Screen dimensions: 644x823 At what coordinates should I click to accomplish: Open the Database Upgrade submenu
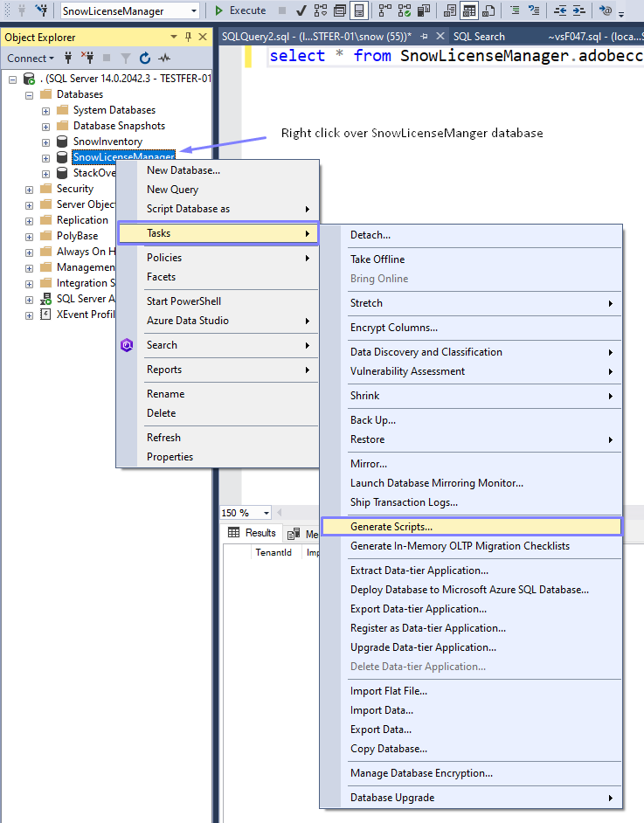pyautogui.click(x=471, y=798)
